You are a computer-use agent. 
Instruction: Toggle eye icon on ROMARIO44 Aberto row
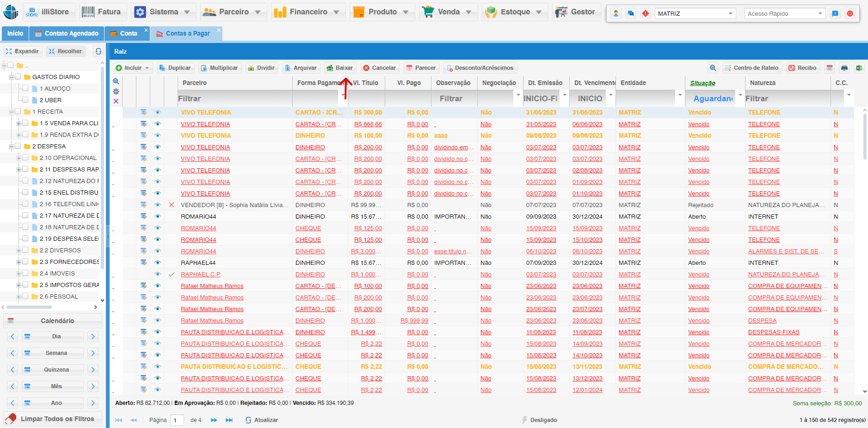(x=157, y=216)
